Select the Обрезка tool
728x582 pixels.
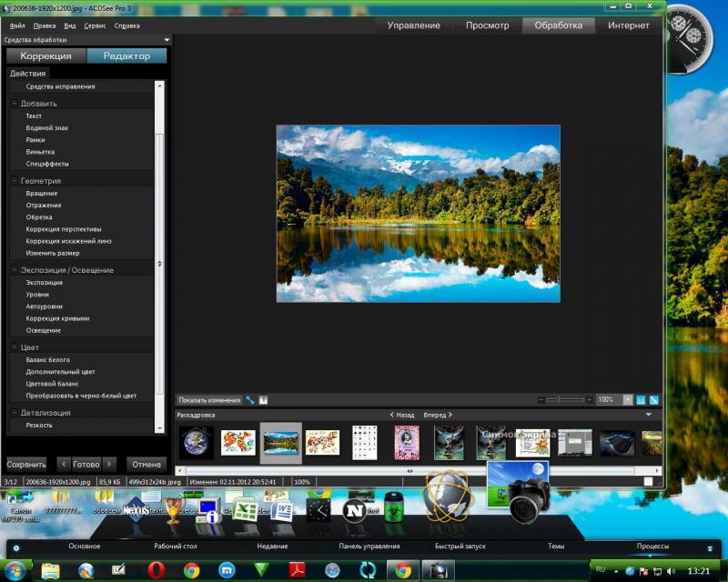pos(39,217)
